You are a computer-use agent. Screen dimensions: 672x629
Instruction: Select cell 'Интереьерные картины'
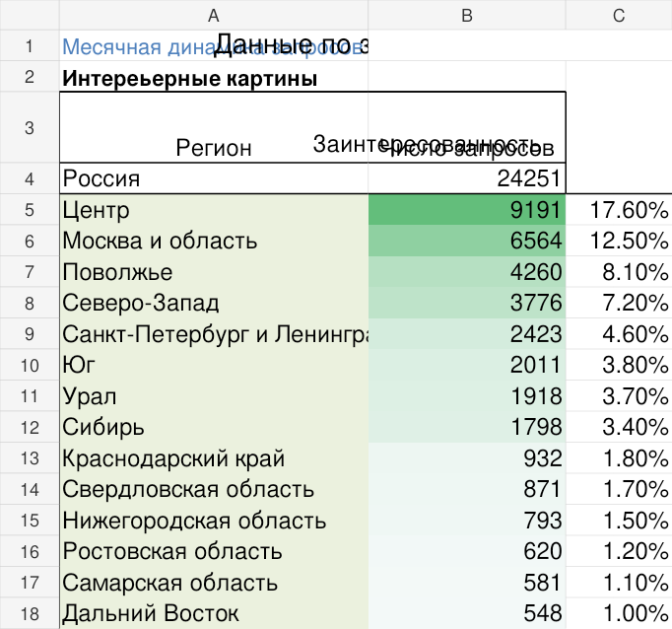click(214, 76)
